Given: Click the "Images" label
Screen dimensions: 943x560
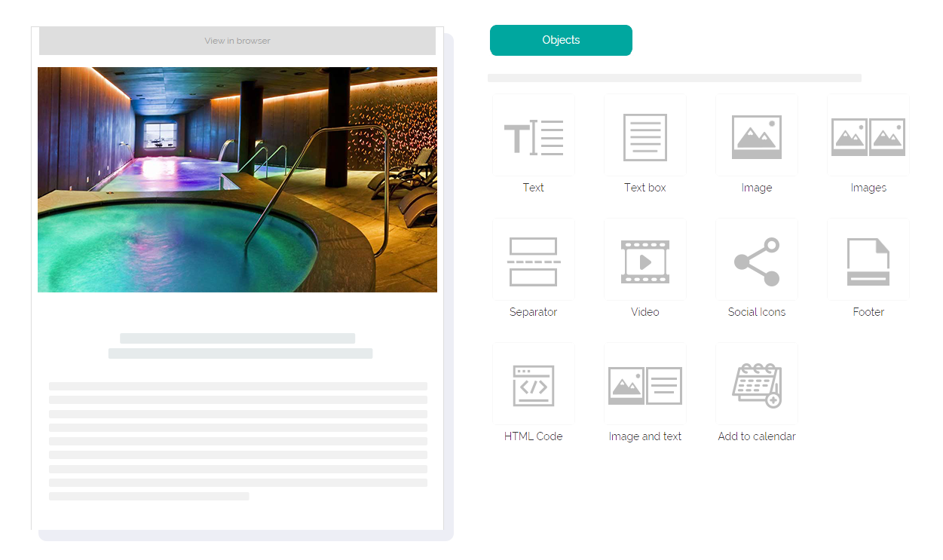Looking at the screenshot, I should 868,188.
